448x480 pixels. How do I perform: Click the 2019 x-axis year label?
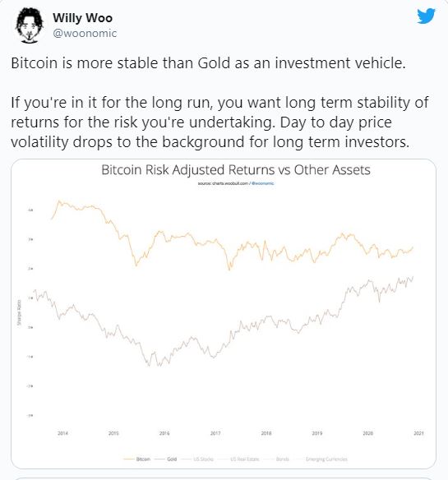317,433
